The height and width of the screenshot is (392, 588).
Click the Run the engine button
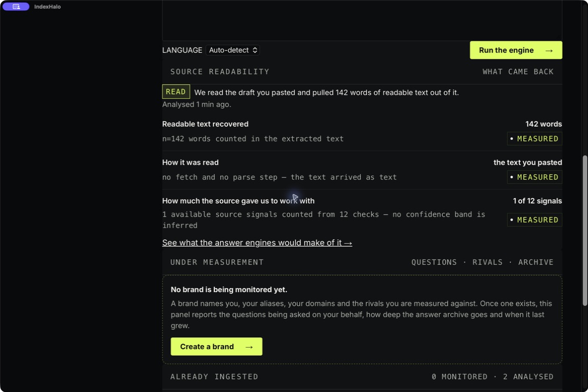click(516, 50)
